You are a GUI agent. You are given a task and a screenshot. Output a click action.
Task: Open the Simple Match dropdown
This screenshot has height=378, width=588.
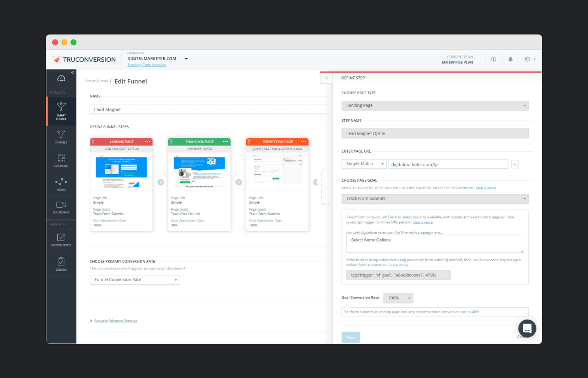click(364, 164)
